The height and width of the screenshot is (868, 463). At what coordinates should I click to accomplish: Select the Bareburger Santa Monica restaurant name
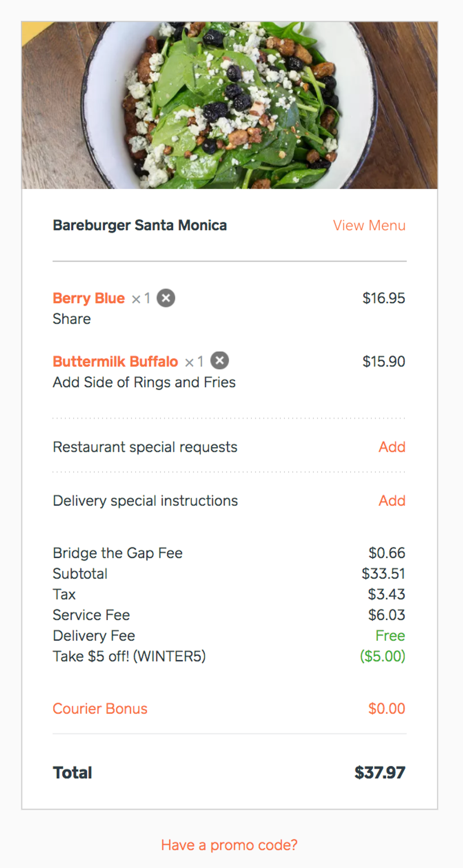point(140,225)
